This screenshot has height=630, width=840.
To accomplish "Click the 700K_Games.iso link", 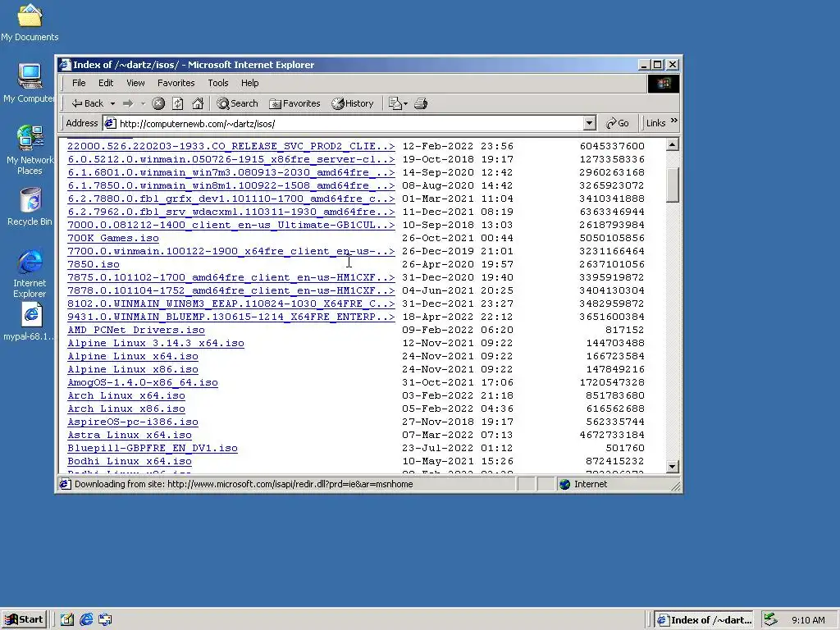I will pos(113,238).
